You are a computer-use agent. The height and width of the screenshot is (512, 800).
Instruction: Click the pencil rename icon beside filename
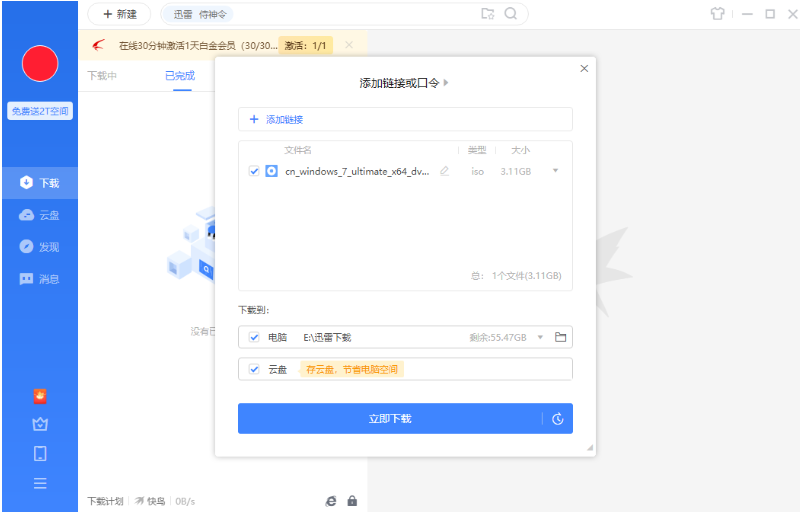coord(444,171)
